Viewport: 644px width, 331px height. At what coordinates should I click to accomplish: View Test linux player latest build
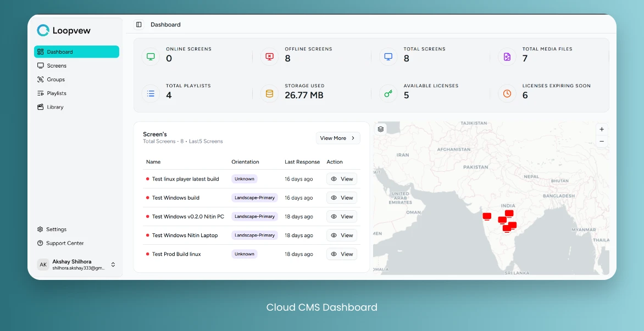[342, 179]
